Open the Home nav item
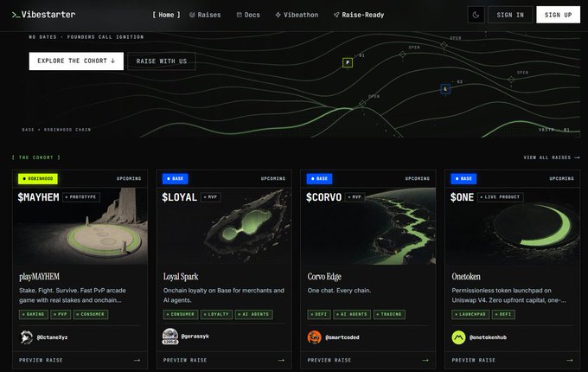 coord(166,15)
